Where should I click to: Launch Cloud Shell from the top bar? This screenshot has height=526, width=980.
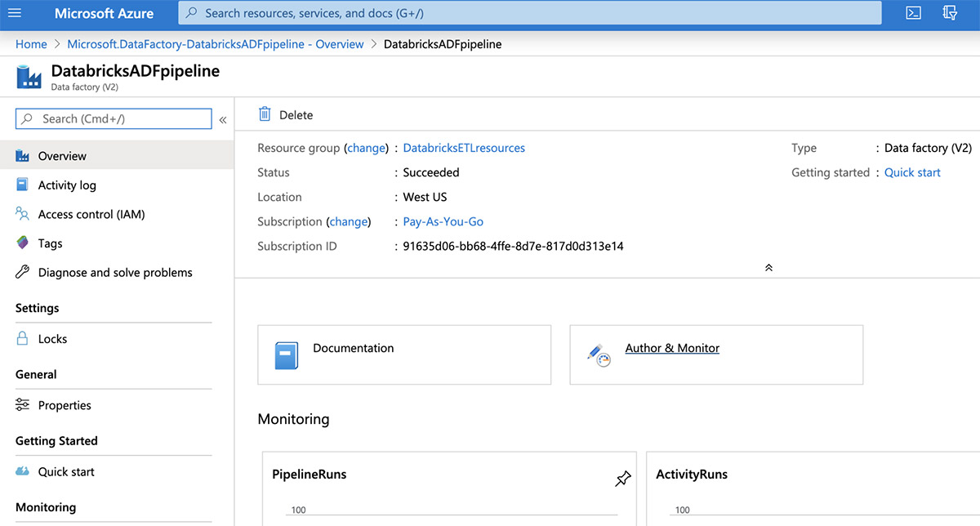914,13
